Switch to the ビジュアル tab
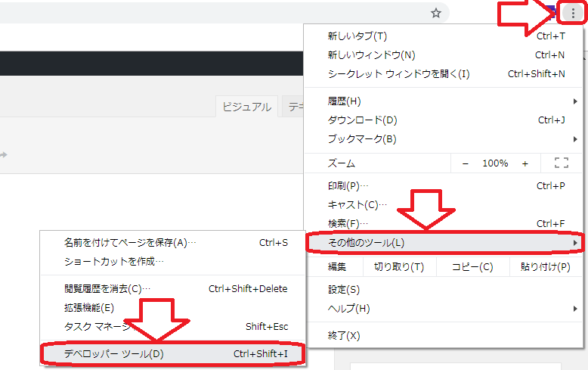Screen dimensions: 588x370 (246, 107)
